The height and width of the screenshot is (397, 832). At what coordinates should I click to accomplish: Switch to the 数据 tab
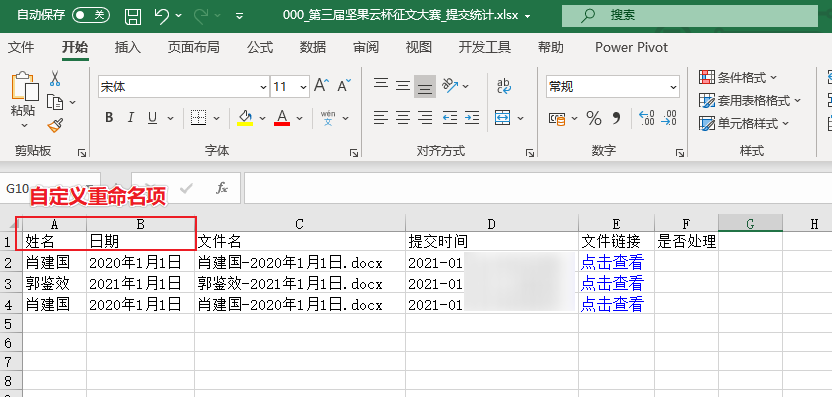[313, 47]
